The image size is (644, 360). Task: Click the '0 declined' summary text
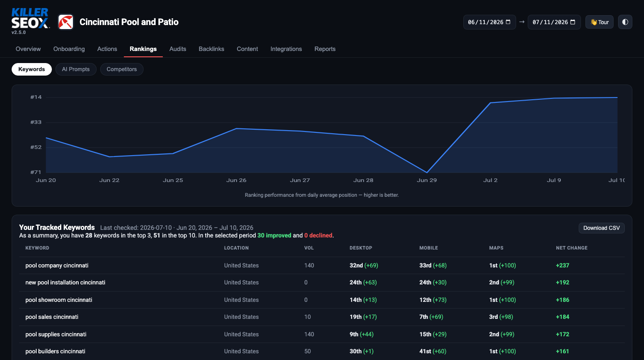click(318, 235)
